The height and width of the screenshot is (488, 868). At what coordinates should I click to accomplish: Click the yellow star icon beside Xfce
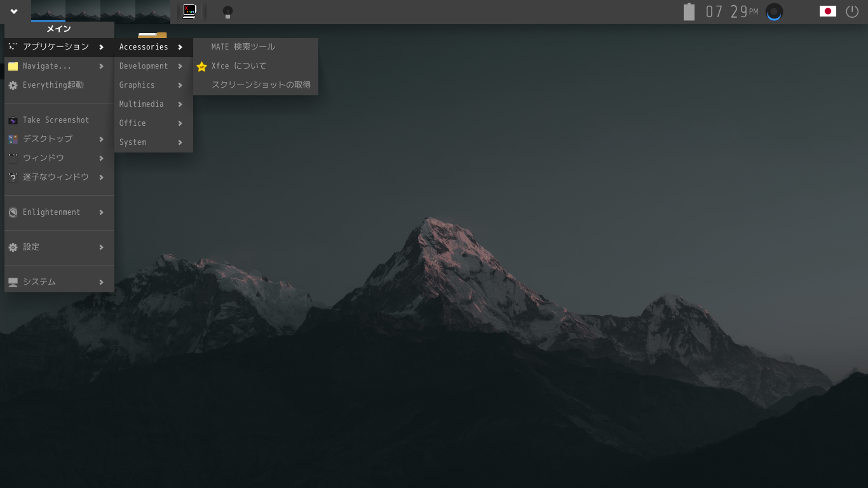(202, 66)
